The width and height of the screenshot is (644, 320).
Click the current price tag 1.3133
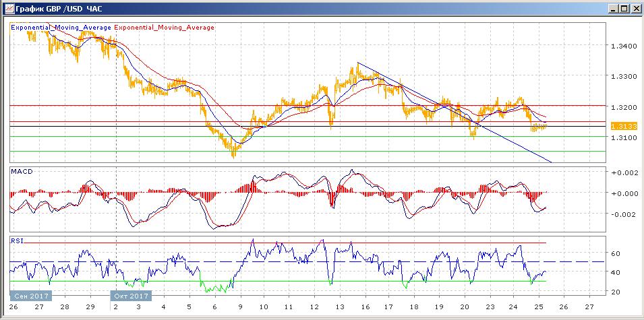[620, 126]
